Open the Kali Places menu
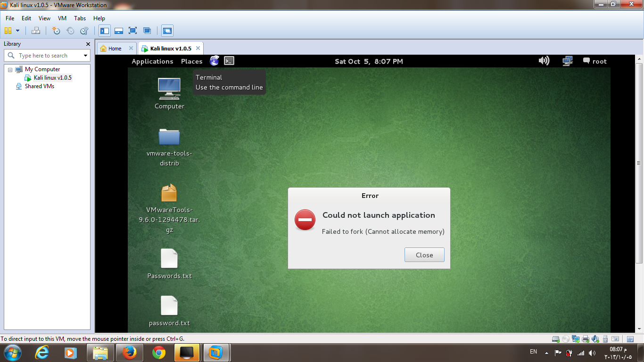This screenshot has height=362, width=644. pyautogui.click(x=191, y=61)
